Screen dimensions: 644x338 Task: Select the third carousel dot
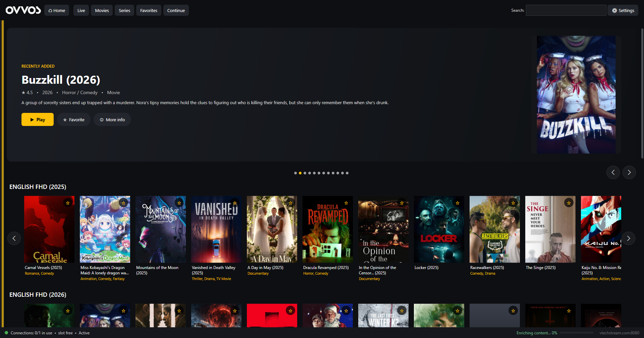click(305, 173)
